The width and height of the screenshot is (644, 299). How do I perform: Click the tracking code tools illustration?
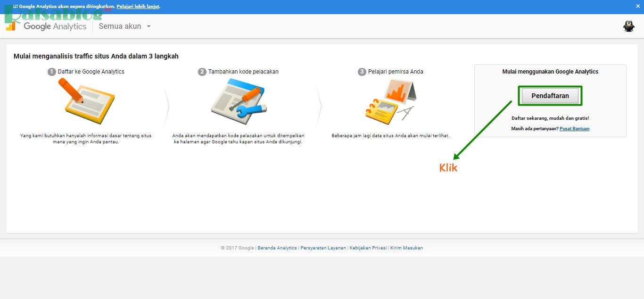point(239,101)
